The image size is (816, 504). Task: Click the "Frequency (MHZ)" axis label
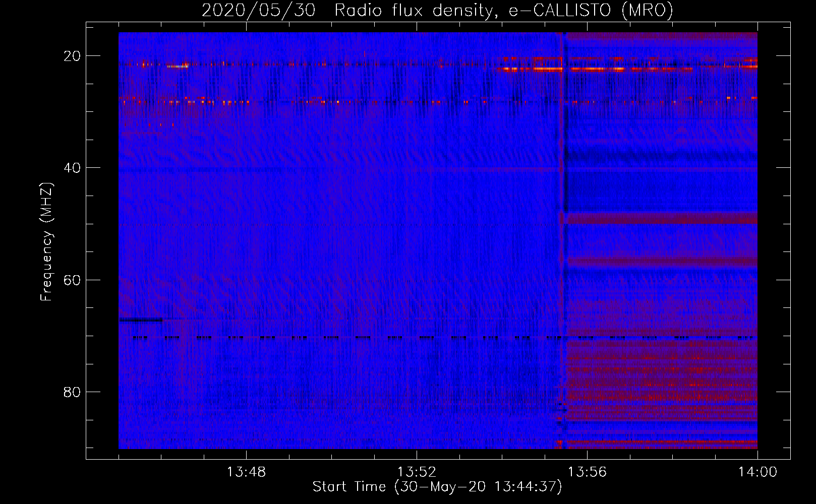(46, 242)
